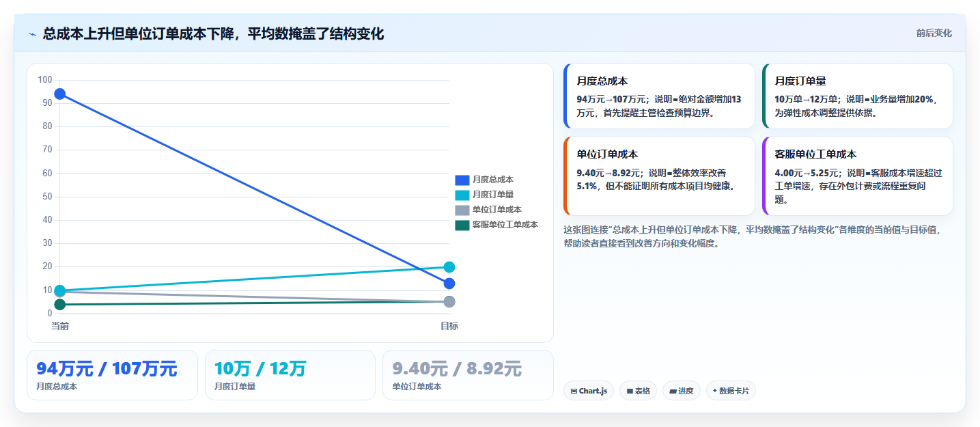Click 月度总成本 caption under stat value
Viewport: 980px width, 427px height.
tap(57, 387)
